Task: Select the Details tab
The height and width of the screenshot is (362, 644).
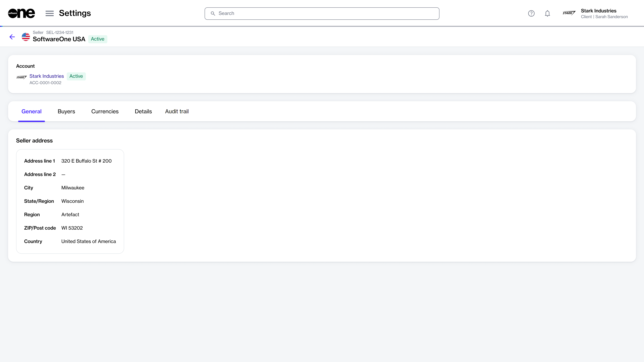Action: (143, 111)
